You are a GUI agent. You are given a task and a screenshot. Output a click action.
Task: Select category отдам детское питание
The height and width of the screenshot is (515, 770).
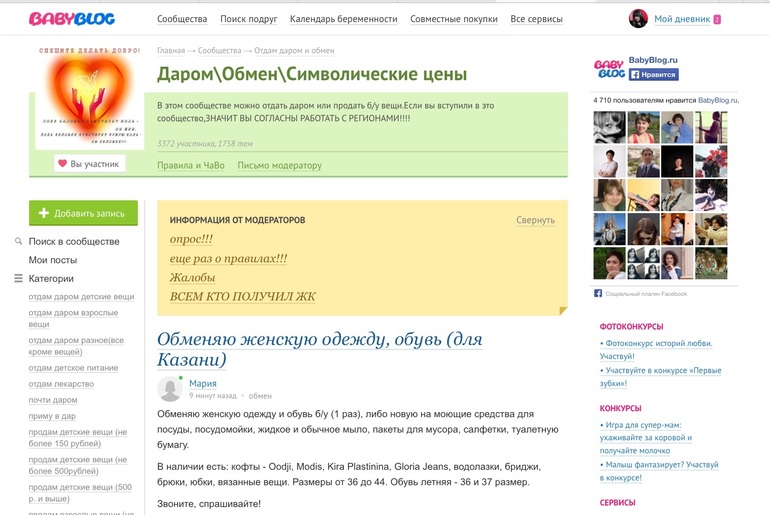pyautogui.click(x=73, y=368)
